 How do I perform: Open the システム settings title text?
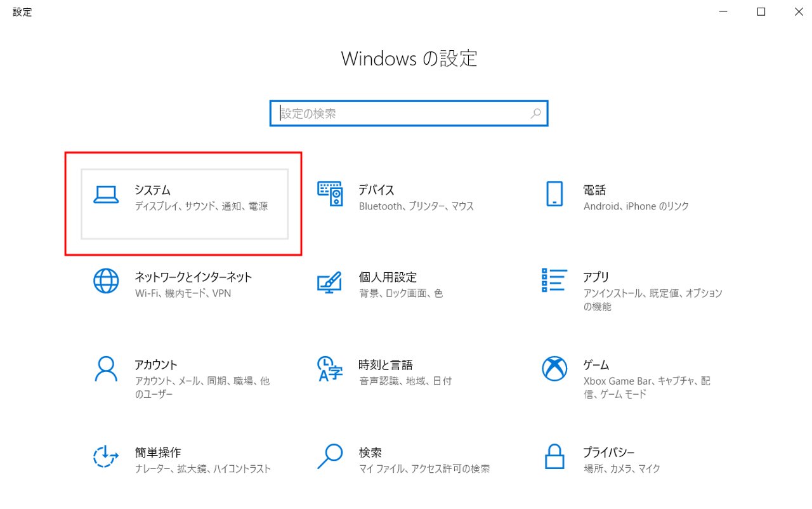152,190
